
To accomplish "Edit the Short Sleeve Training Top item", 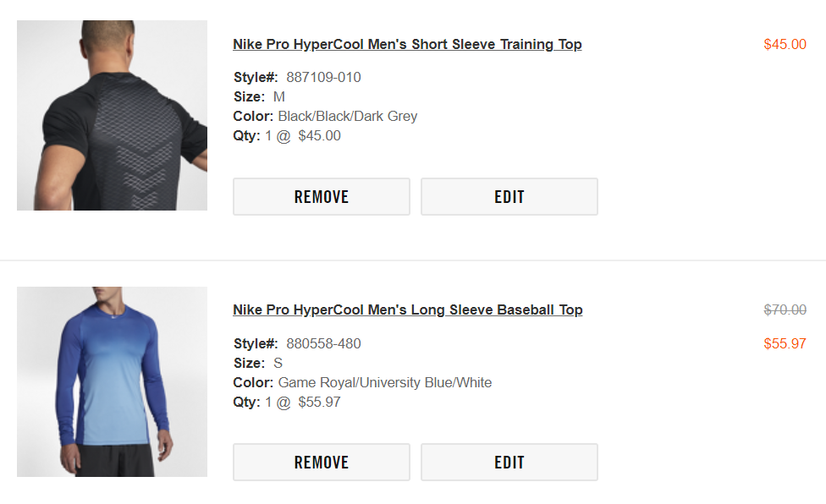I will (x=509, y=197).
